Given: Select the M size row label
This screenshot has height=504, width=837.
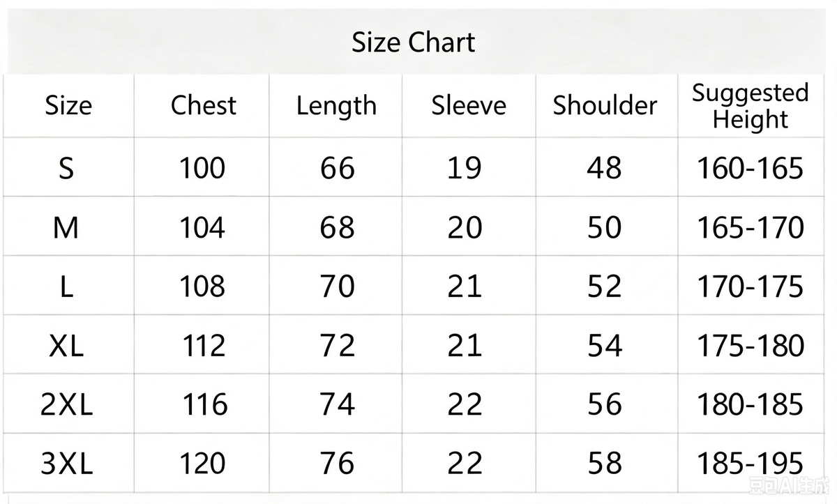Looking at the screenshot, I should 66,227.
